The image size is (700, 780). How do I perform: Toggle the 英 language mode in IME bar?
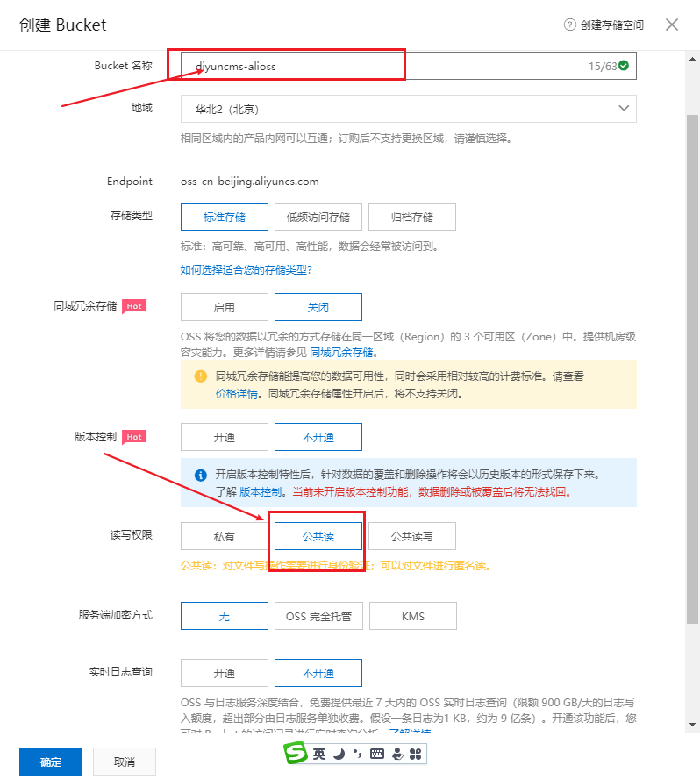pos(319,755)
